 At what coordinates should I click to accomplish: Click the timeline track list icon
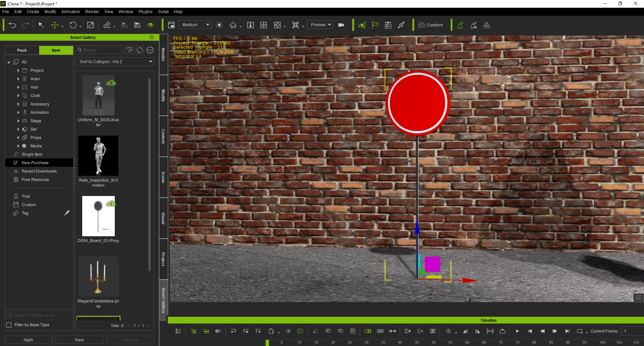tap(178, 331)
